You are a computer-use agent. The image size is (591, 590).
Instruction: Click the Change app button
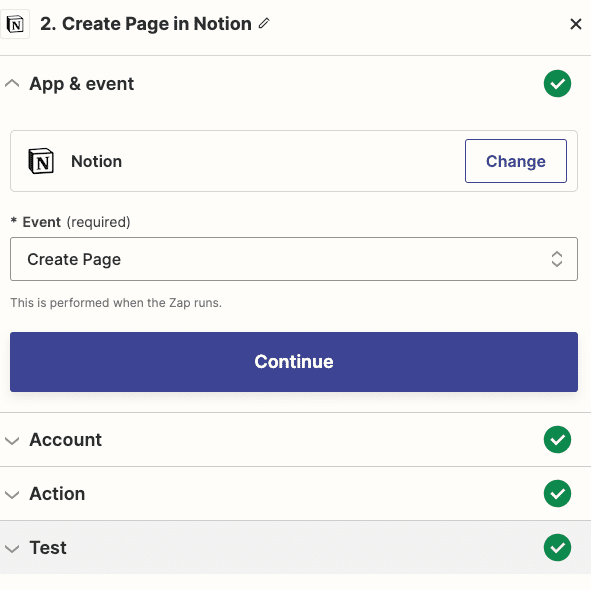[x=516, y=161]
